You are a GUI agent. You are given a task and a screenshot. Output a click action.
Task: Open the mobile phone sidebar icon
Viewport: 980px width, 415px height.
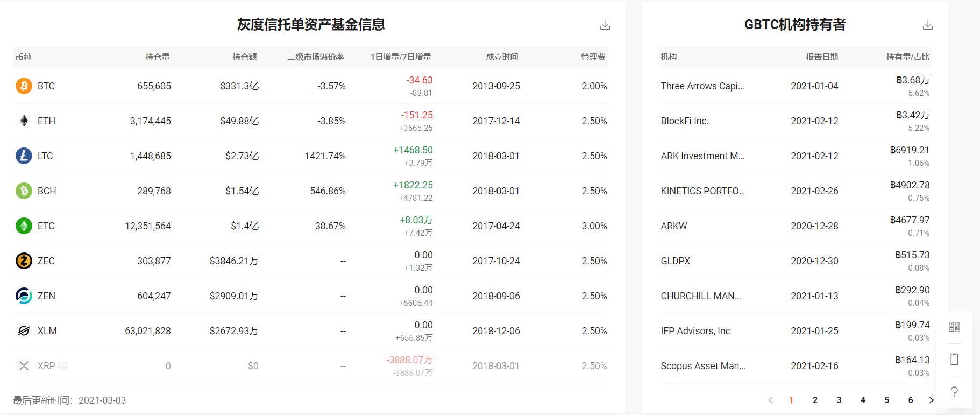[954, 359]
